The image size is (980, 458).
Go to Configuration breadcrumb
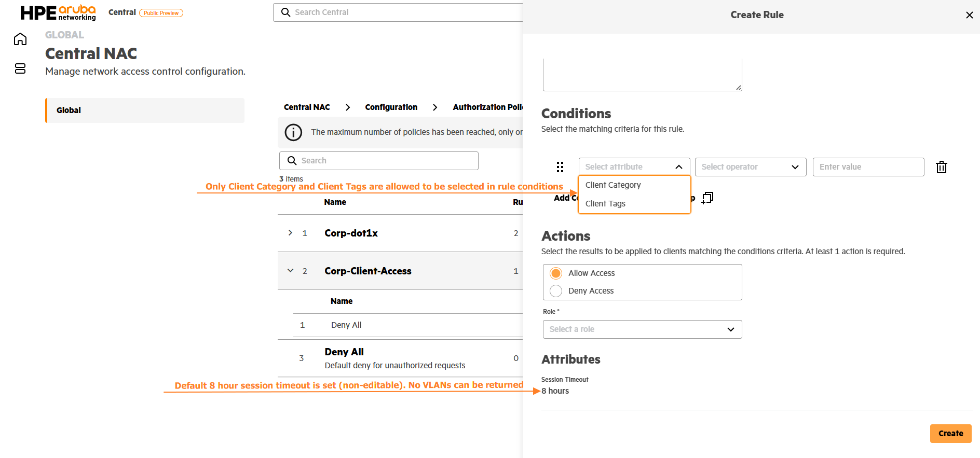[391, 107]
